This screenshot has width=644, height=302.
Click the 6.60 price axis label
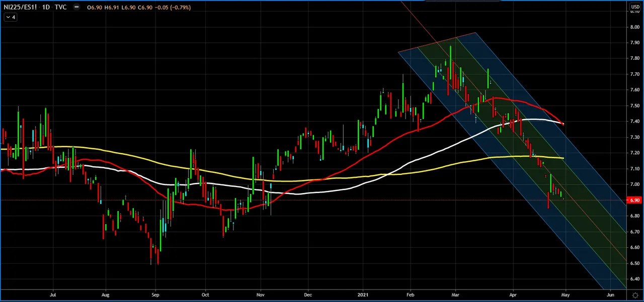(635, 247)
